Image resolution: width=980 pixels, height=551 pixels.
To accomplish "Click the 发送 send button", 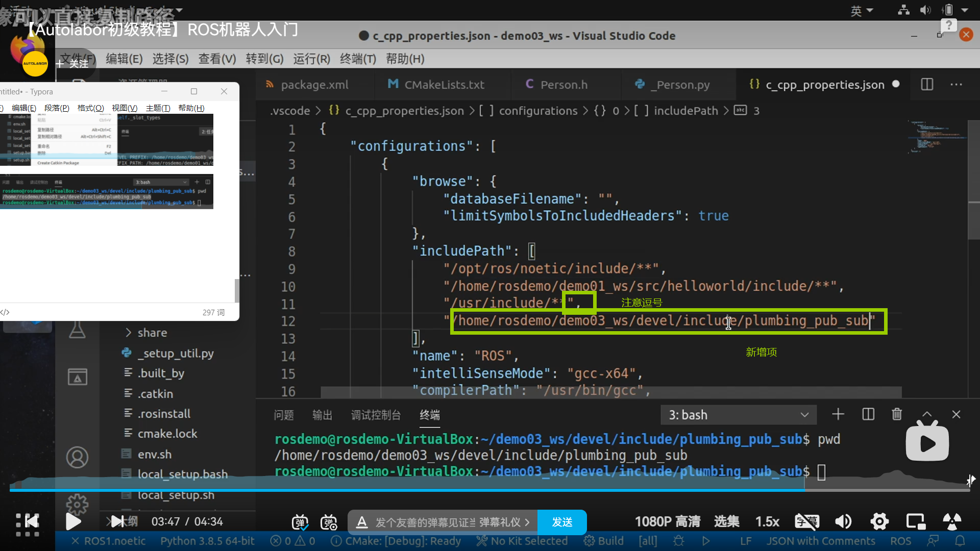I will (x=562, y=522).
